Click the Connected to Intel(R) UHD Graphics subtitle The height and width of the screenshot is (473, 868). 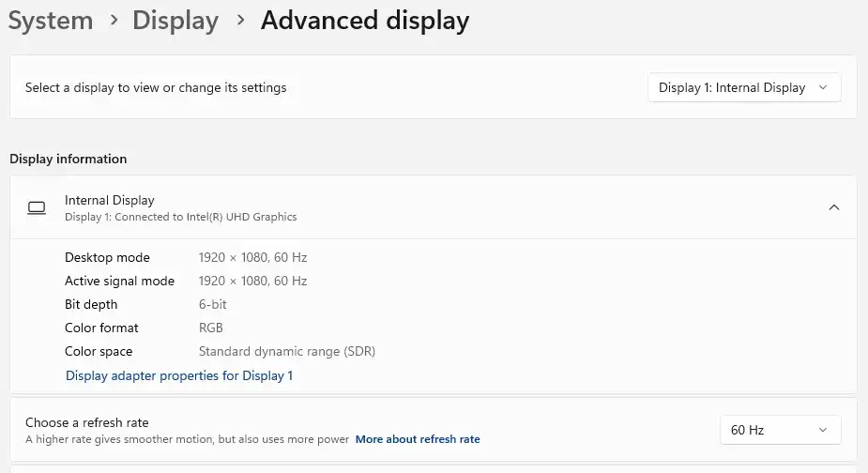click(180, 217)
